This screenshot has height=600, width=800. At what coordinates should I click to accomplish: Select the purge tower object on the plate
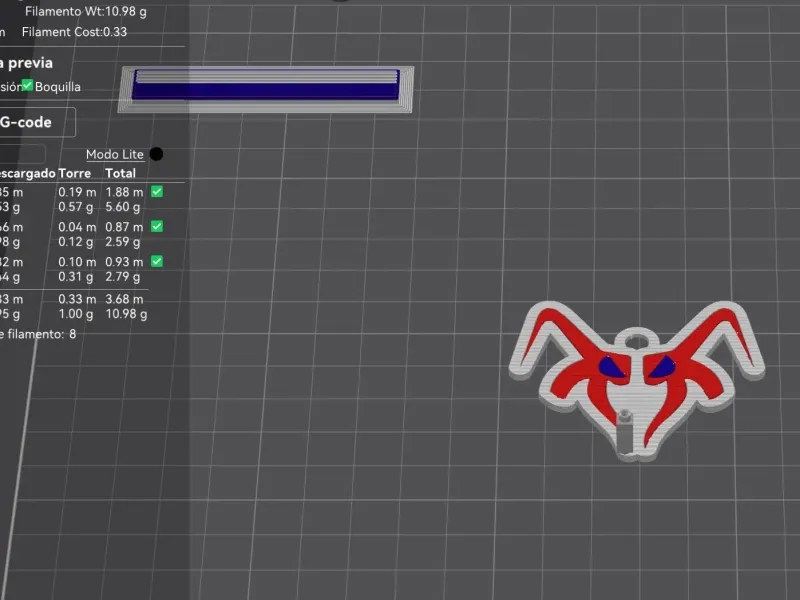pos(266,89)
